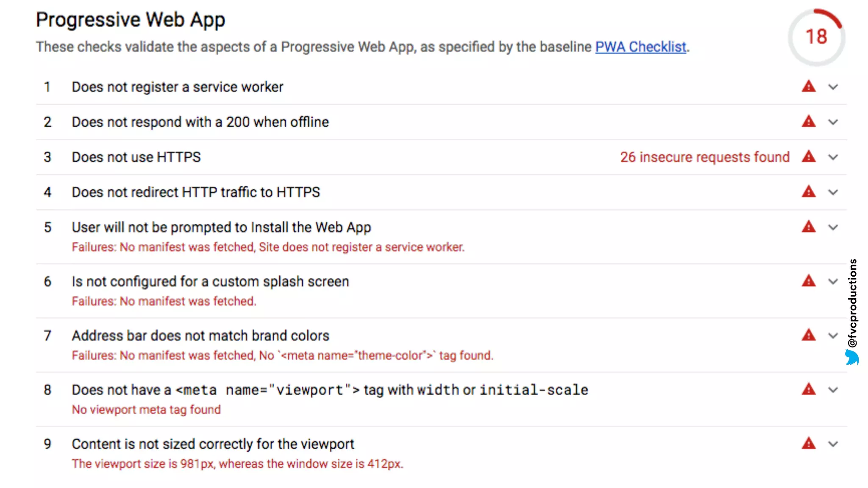Expand the service worker audit chevron
The width and height of the screenshot is (868, 488).
click(x=833, y=87)
